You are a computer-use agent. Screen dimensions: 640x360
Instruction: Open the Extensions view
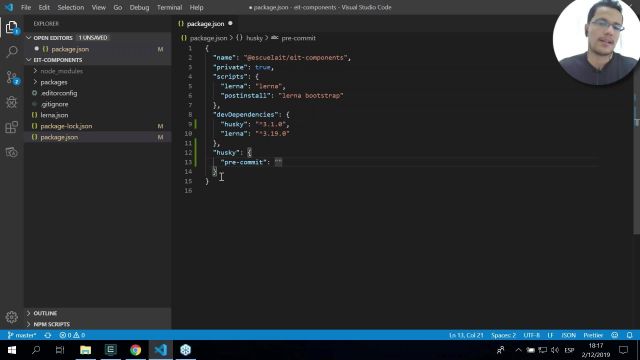pos(12,127)
